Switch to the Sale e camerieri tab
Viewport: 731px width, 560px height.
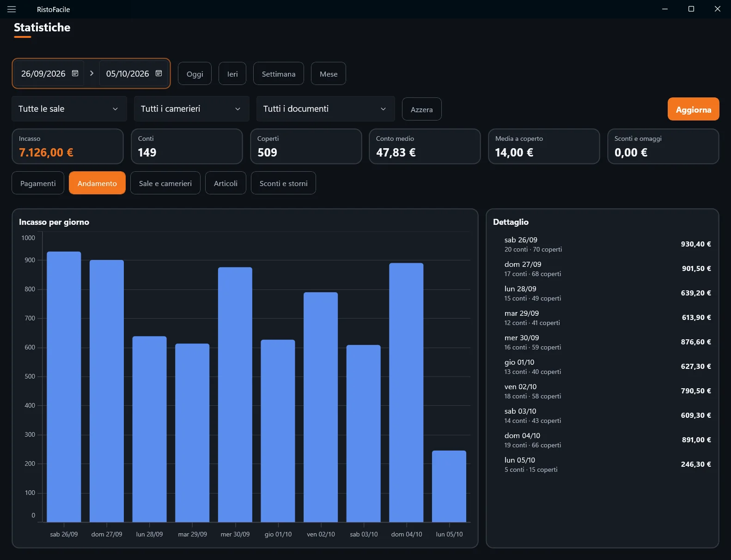click(165, 183)
